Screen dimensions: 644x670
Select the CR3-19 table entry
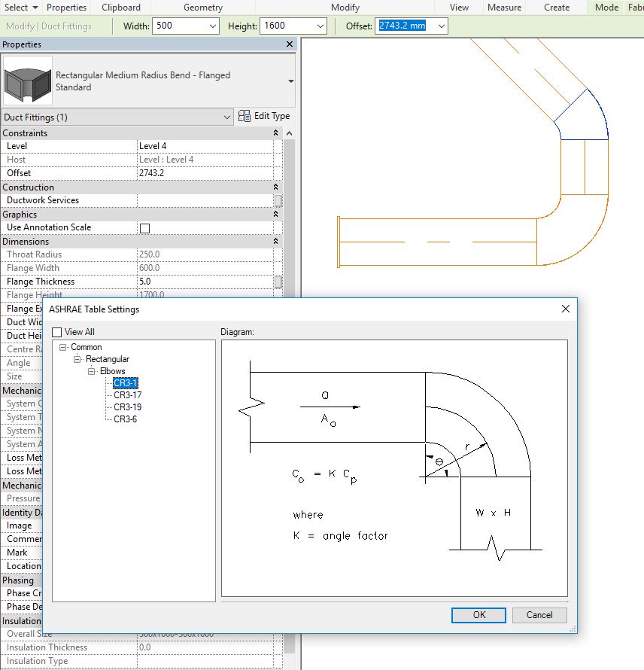pos(128,407)
